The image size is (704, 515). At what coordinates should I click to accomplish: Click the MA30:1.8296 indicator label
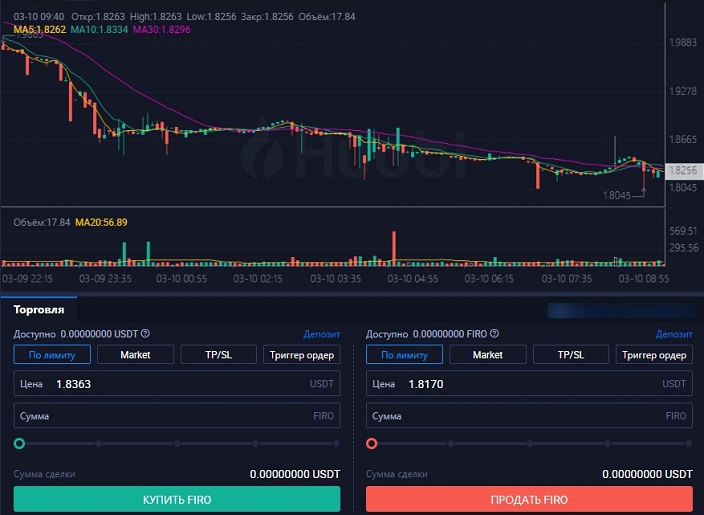click(162, 30)
